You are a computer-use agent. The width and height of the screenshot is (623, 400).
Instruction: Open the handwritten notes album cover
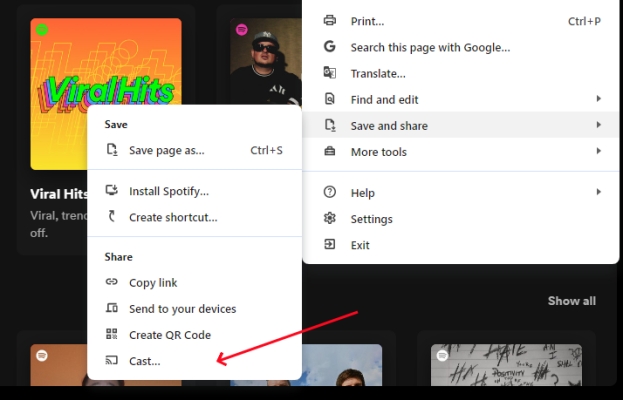506,365
